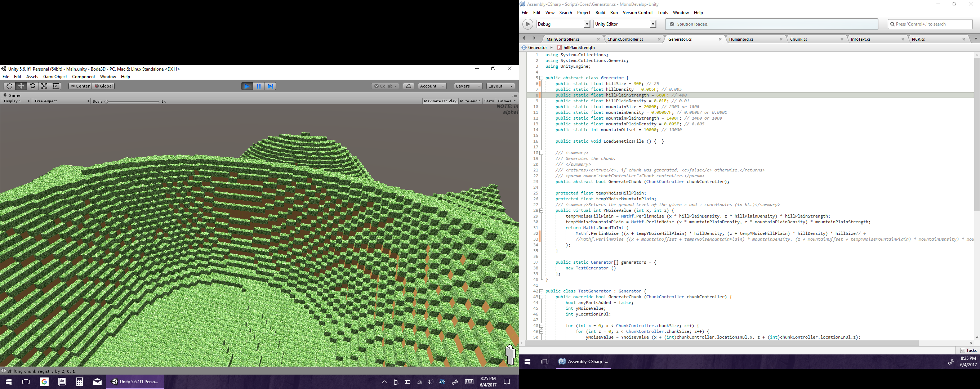Toggle Mute Audio in Game view
This screenshot has width=980, height=389.
(470, 101)
